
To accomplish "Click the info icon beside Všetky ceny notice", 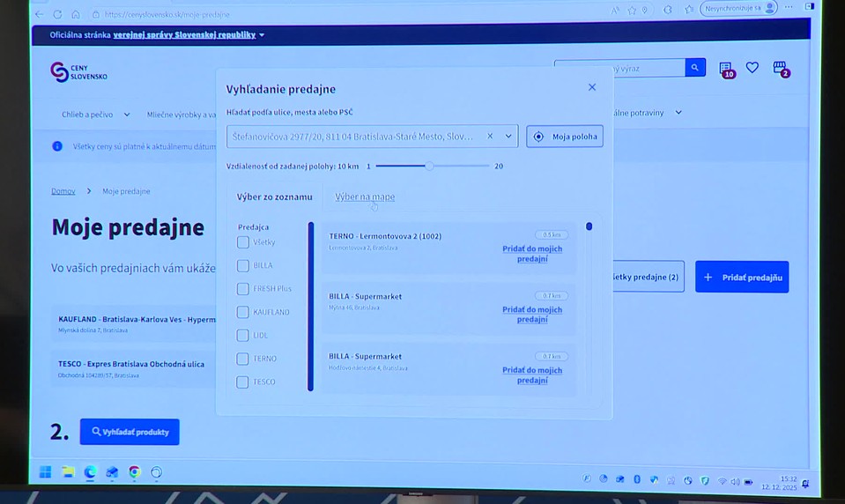I will point(57,146).
